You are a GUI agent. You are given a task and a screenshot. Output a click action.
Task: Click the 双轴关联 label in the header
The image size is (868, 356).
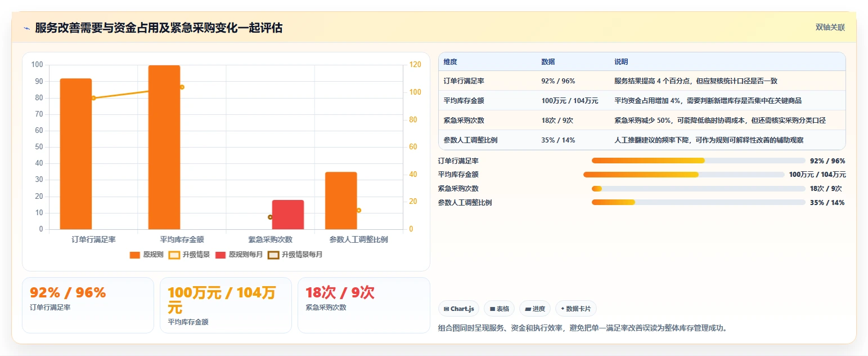[830, 27]
